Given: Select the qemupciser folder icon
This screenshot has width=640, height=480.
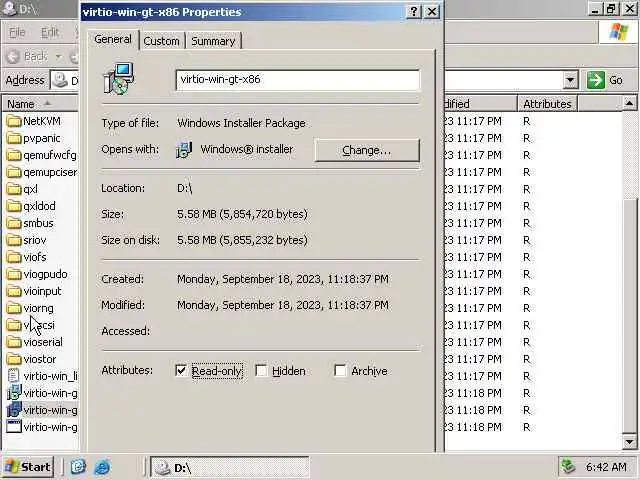Looking at the screenshot, I should [x=14, y=172].
